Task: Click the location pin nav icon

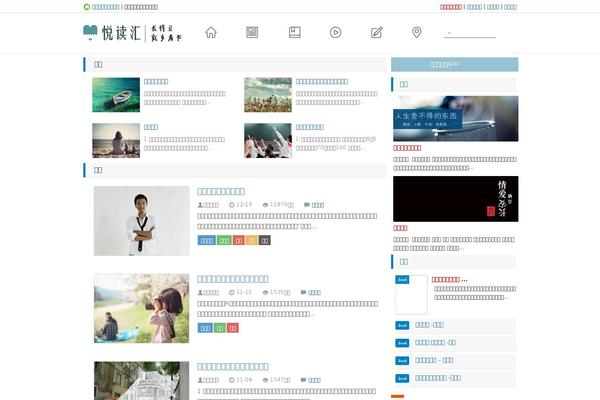Action: (417, 32)
